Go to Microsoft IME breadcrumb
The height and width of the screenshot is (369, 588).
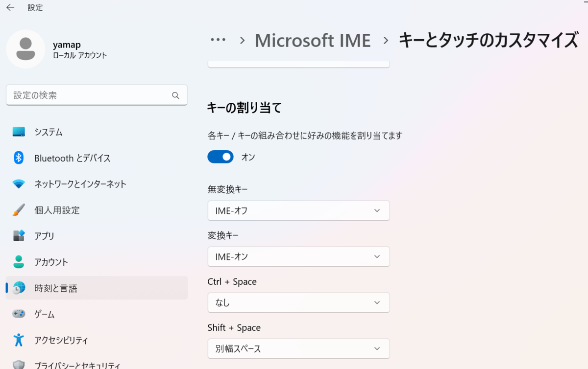(x=313, y=41)
